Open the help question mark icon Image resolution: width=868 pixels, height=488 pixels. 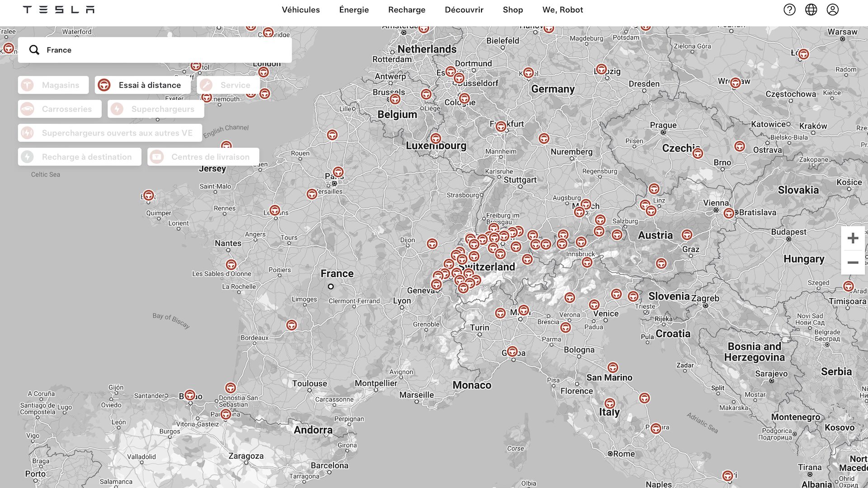click(x=789, y=9)
